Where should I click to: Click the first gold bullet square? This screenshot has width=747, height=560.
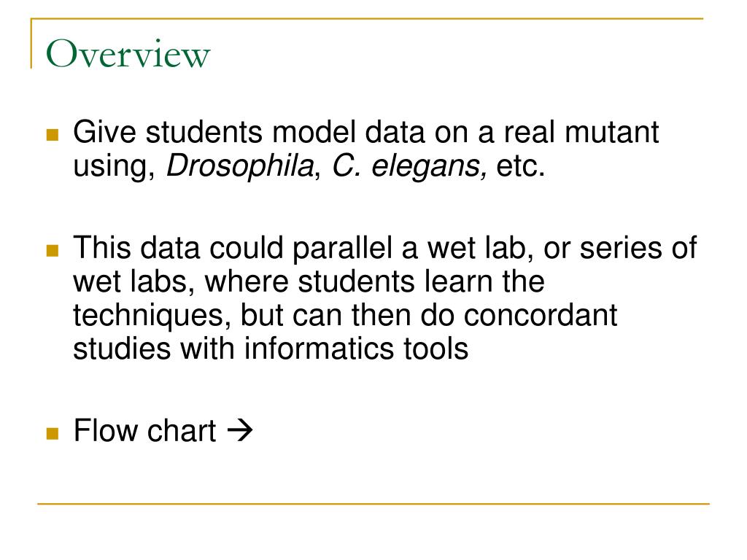(x=53, y=135)
